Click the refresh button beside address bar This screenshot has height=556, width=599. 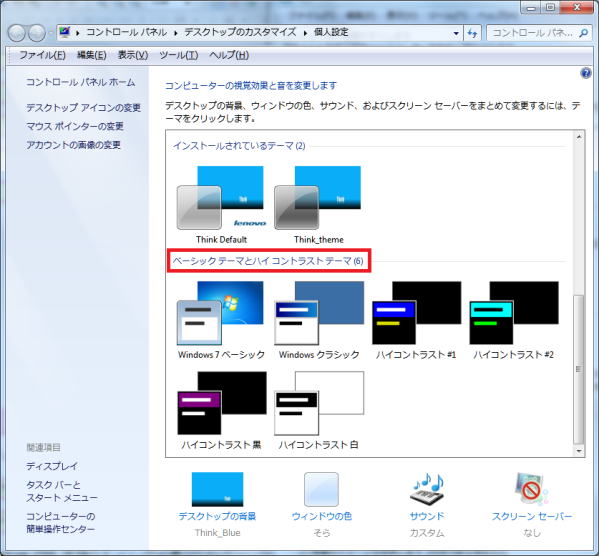(472, 33)
